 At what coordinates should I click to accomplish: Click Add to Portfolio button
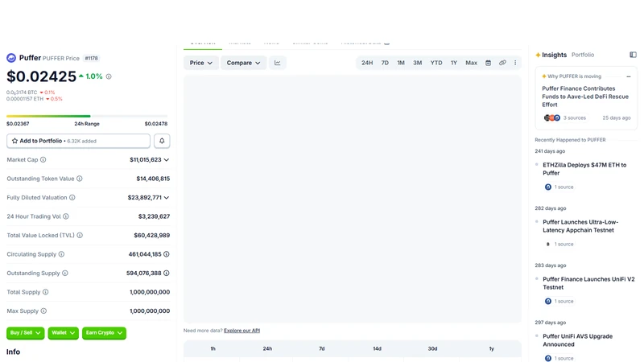click(x=78, y=141)
